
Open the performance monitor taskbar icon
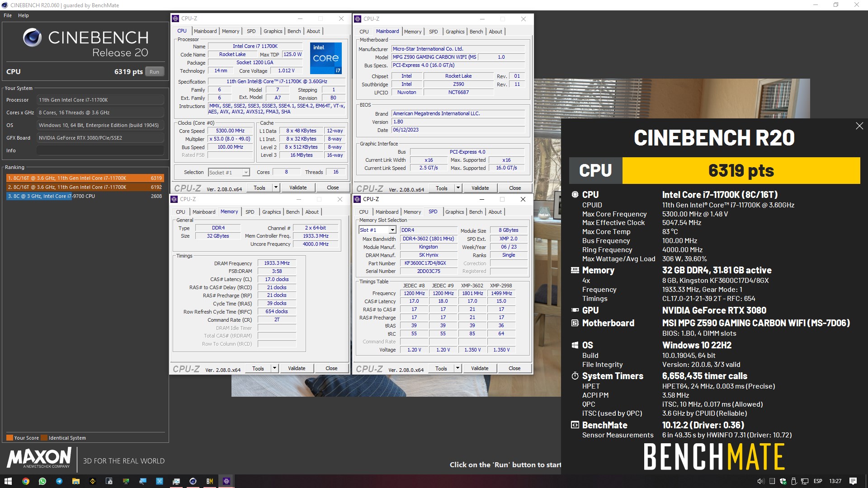coord(176,481)
